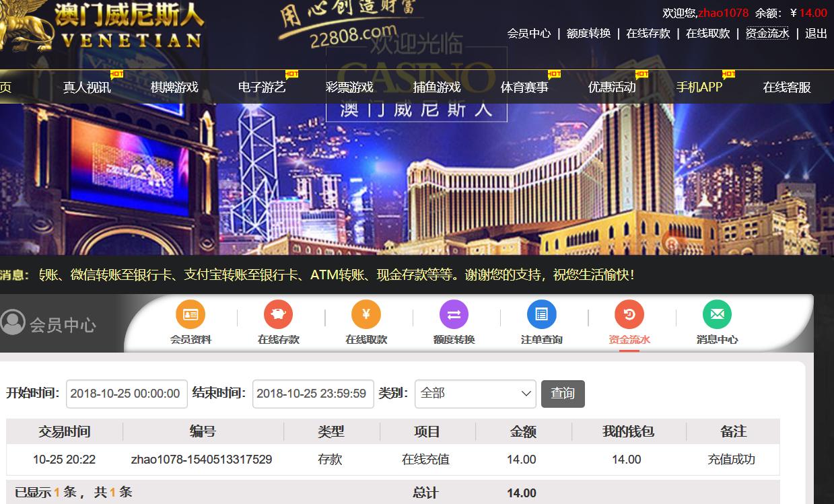
Task: Click the 我的钱包 column header
Action: (x=628, y=431)
